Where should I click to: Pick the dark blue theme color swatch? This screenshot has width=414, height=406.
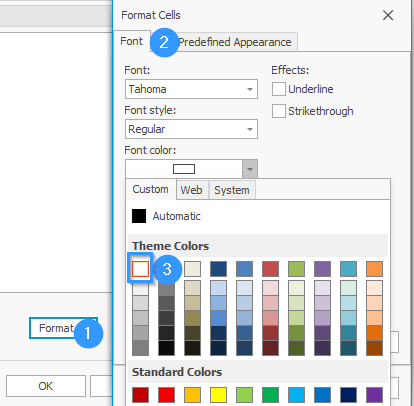pyautogui.click(x=218, y=269)
